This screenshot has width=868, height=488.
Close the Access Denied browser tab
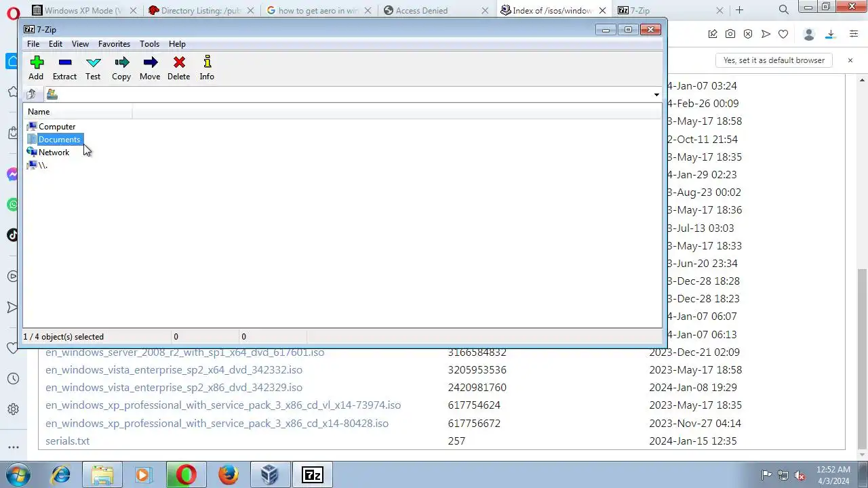point(486,10)
